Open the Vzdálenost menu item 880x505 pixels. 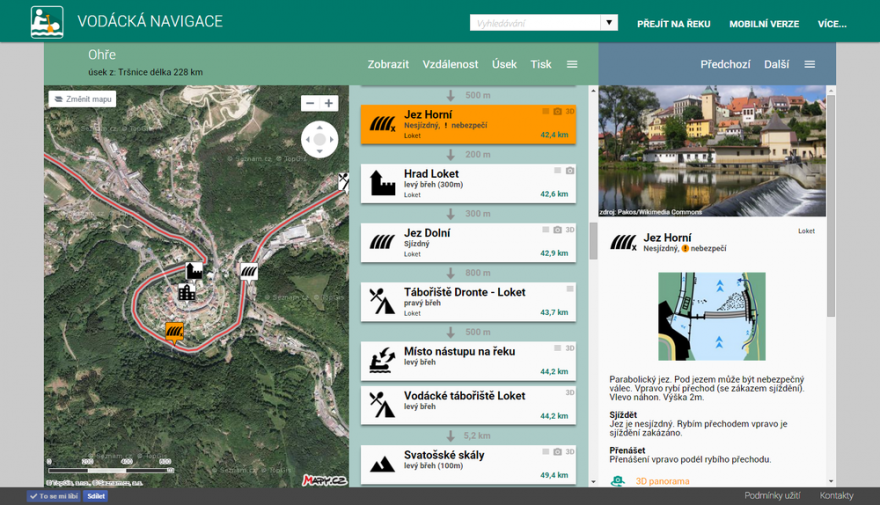point(450,64)
